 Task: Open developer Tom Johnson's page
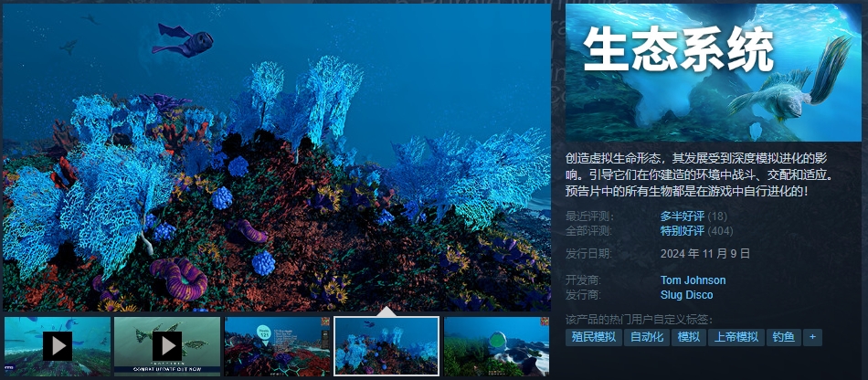[x=693, y=280]
